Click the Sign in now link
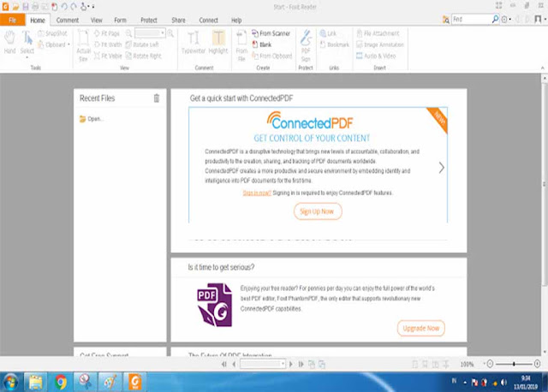Screen dimensions: 548x392 (257, 193)
